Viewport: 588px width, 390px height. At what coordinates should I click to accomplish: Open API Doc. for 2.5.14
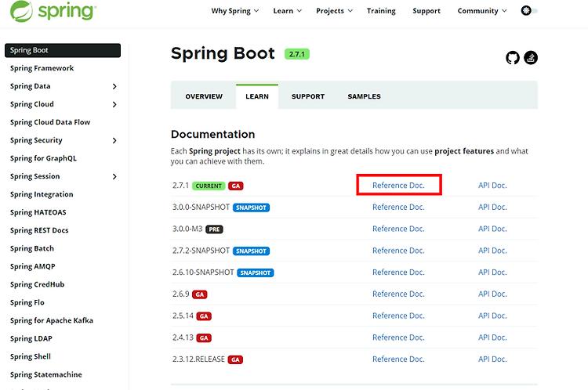492,316
